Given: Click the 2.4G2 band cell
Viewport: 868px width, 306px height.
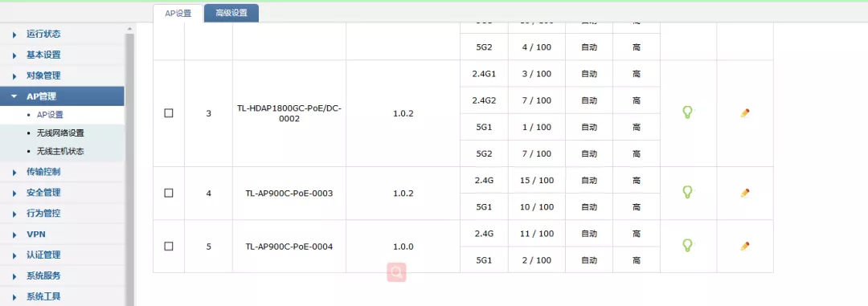Looking at the screenshot, I should (484, 100).
